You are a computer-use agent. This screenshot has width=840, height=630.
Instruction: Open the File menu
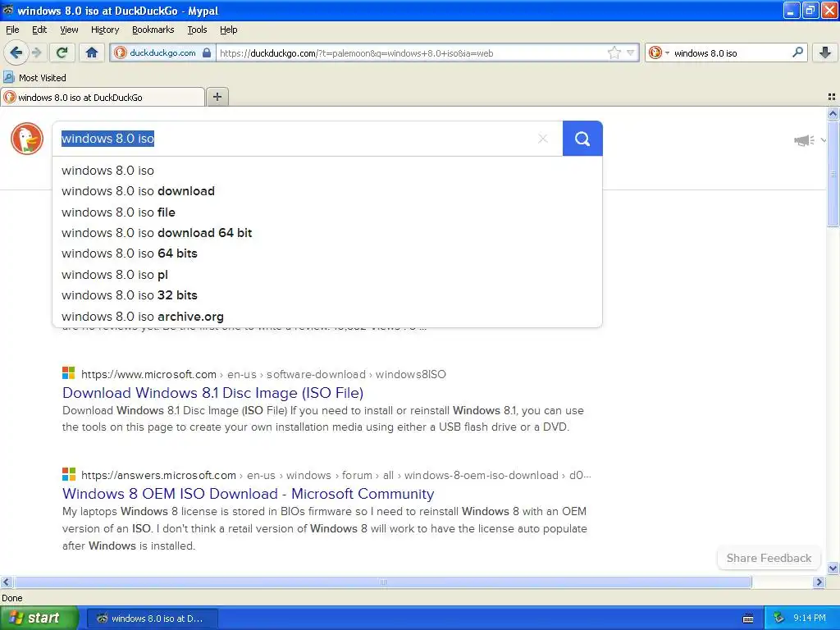tap(12, 30)
